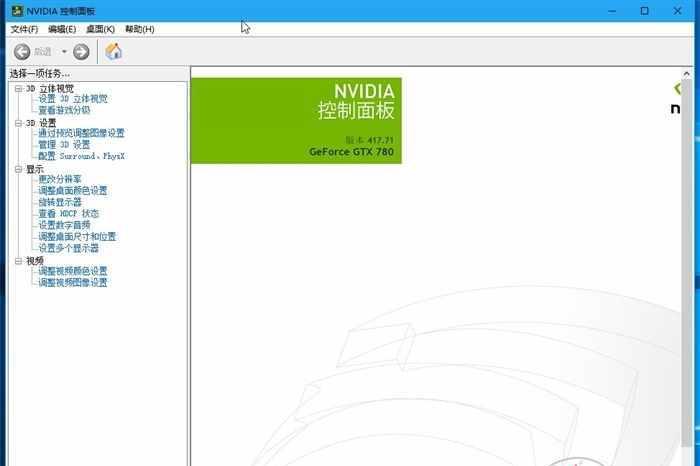700x466 pixels.
Task: Open 配置 Surround、PhysX link
Action: (81, 156)
